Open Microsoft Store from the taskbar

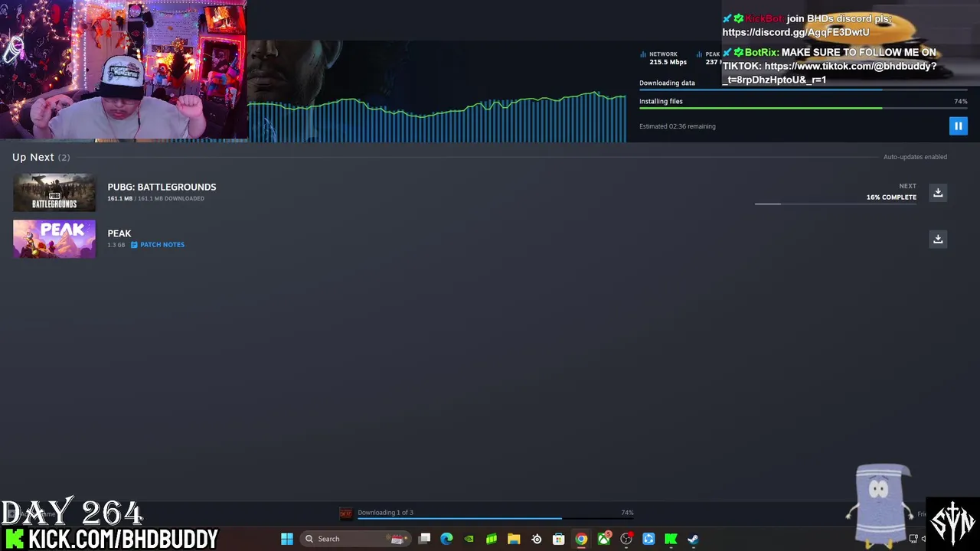tap(559, 539)
